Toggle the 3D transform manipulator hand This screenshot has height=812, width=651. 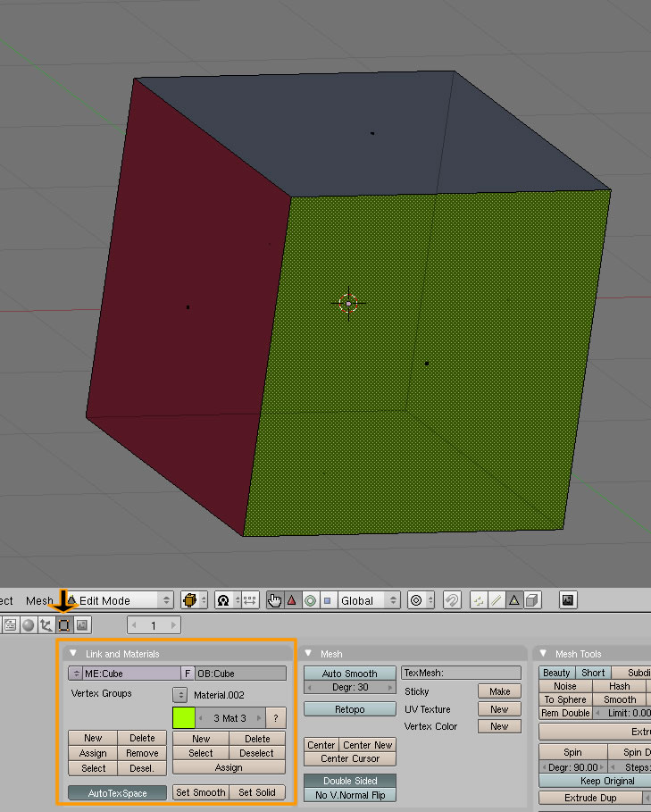274,600
